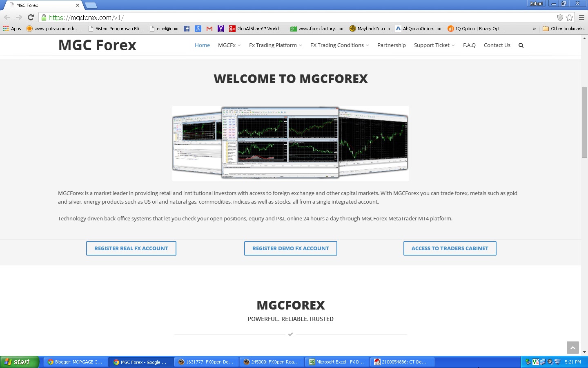The width and height of the screenshot is (588, 368).
Task: Switch to 245000: FXOpen-Rea taskbar window
Action: tap(272, 362)
